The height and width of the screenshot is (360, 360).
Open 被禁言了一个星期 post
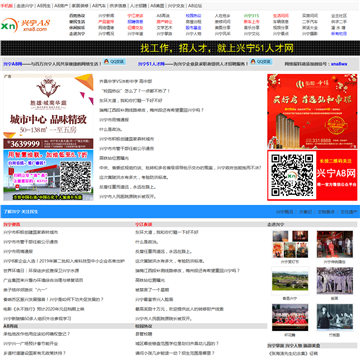click(152, 290)
